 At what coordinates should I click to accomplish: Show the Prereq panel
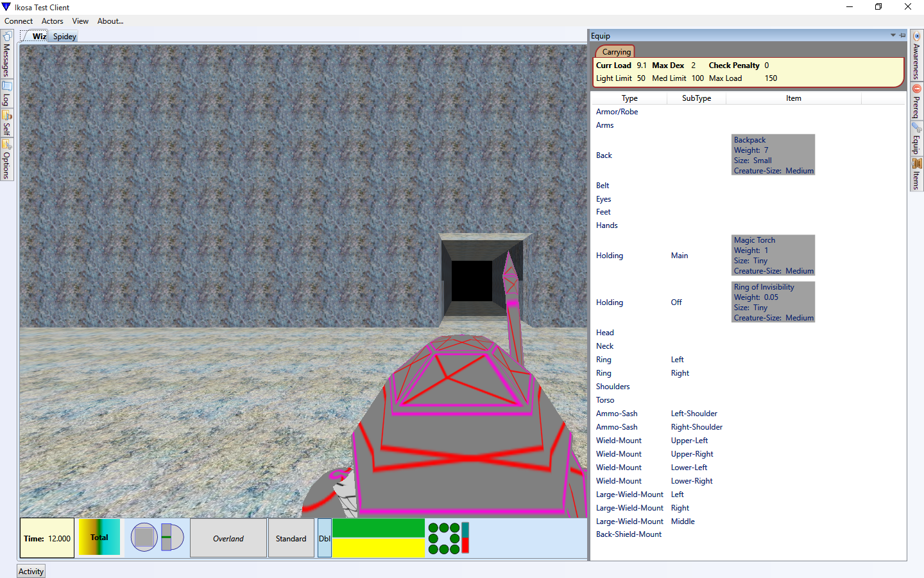(x=916, y=101)
